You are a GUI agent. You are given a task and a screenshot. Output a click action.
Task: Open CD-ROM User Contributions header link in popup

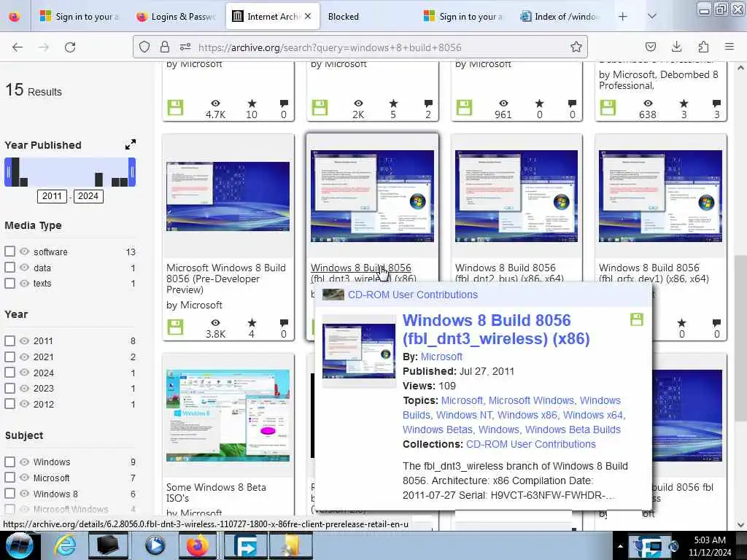click(413, 295)
